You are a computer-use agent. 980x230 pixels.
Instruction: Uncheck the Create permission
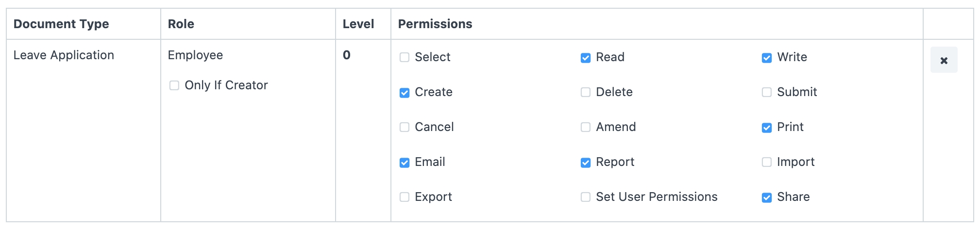tap(405, 93)
